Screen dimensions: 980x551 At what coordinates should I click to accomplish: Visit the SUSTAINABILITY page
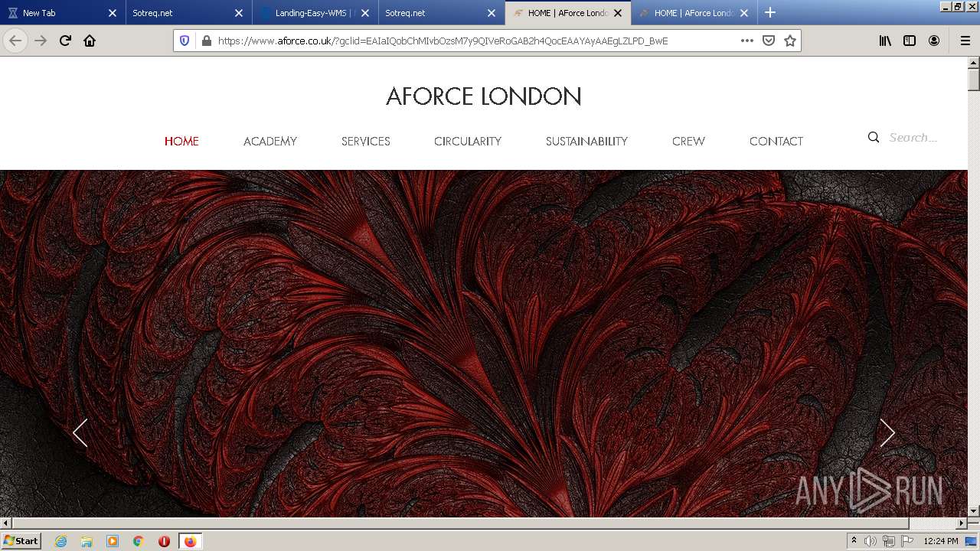point(586,141)
